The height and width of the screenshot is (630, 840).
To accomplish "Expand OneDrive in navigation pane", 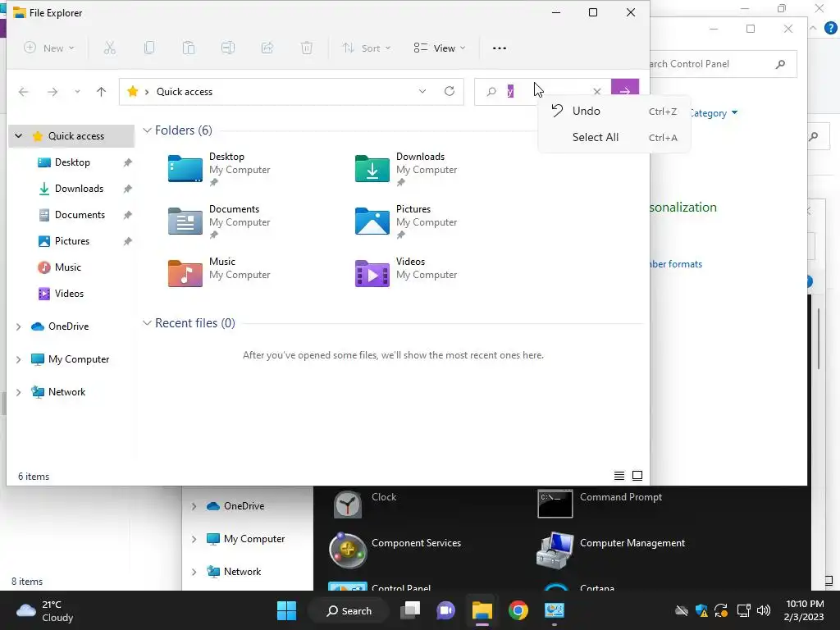I will coord(18,326).
